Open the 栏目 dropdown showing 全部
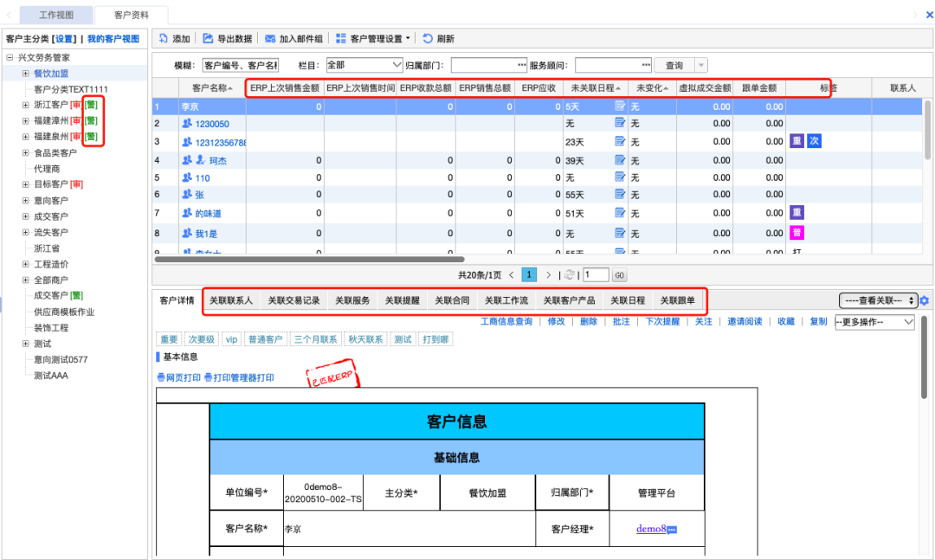935x560 pixels. point(364,64)
